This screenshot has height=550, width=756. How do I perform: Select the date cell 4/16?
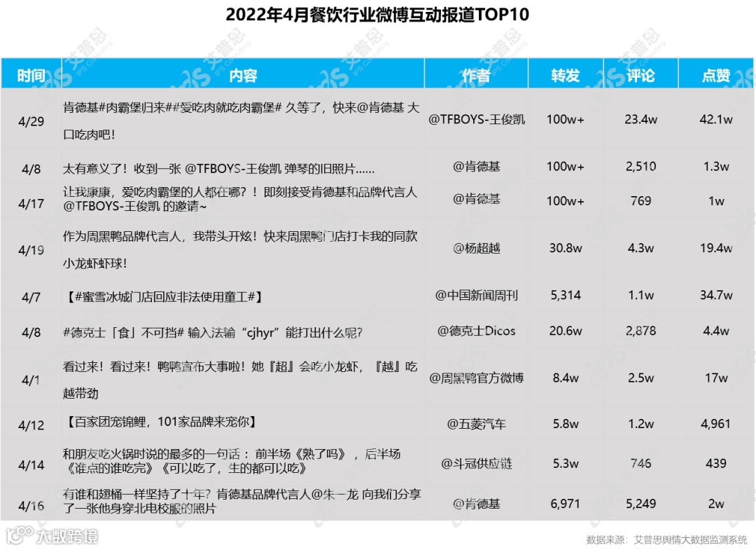tap(31, 506)
